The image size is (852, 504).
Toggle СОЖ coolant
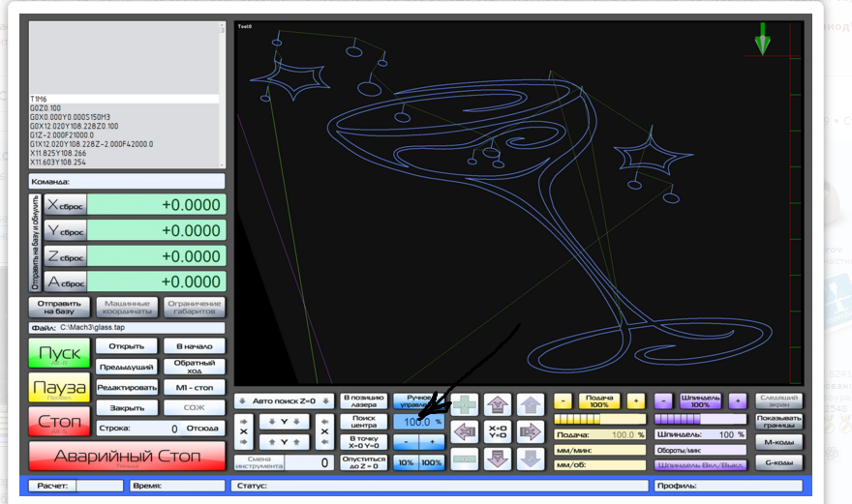pyautogui.click(x=194, y=407)
